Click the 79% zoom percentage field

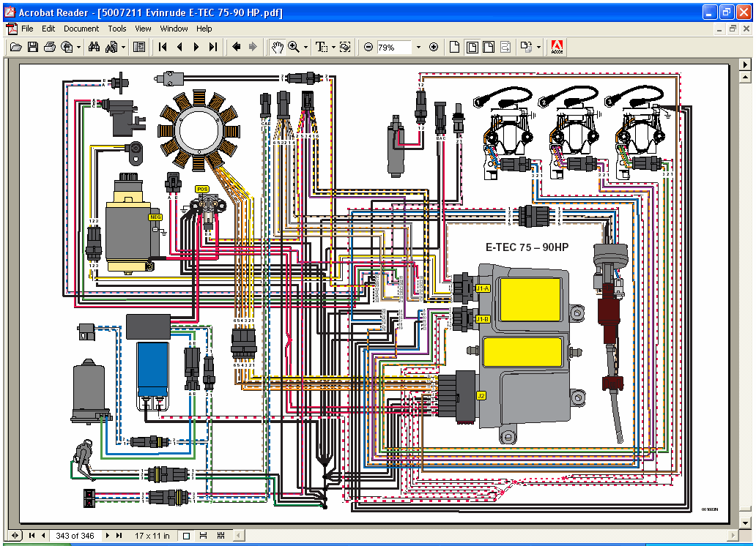[394, 48]
